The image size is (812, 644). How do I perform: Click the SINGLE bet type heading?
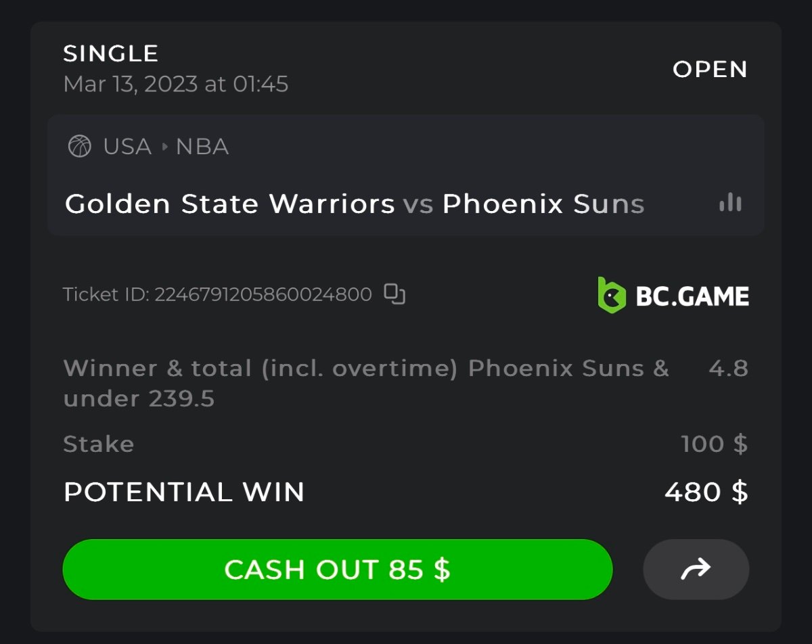(x=111, y=53)
